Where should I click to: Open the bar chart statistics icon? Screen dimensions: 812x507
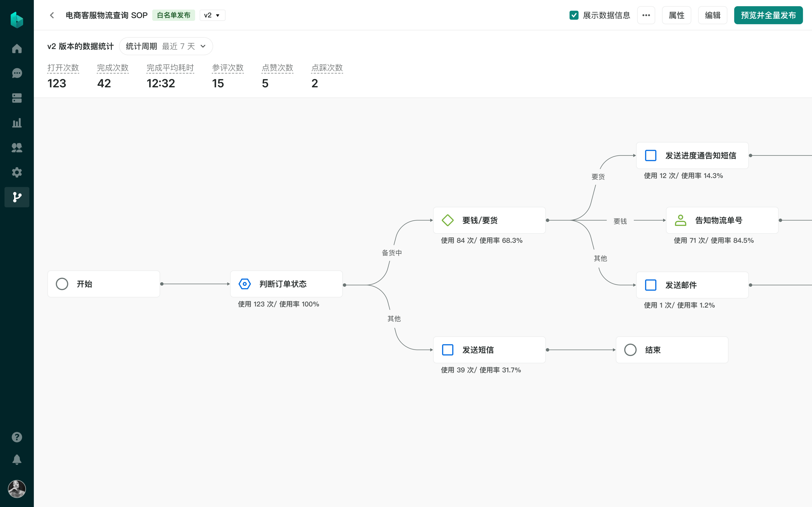click(x=17, y=123)
